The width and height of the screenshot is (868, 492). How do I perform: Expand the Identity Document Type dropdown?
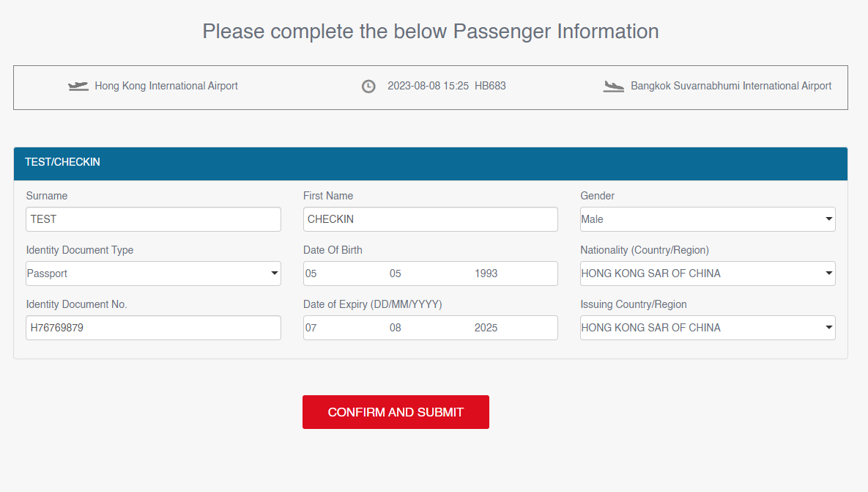pos(153,273)
